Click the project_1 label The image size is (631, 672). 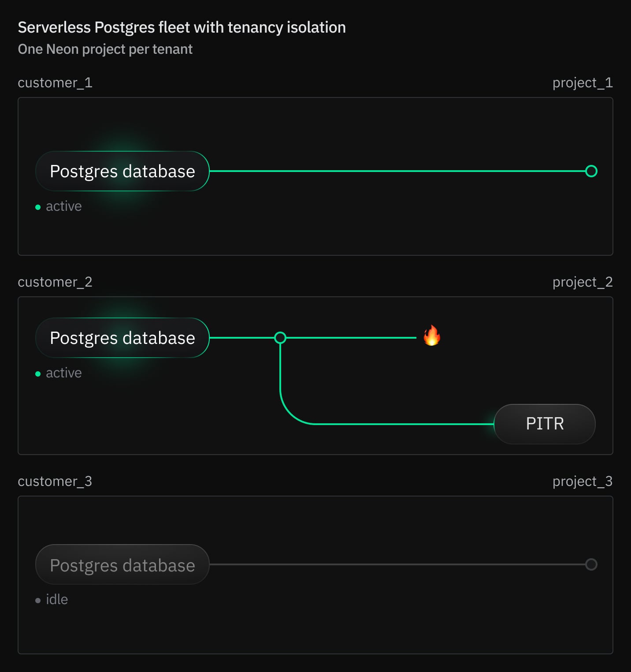coord(583,83)
